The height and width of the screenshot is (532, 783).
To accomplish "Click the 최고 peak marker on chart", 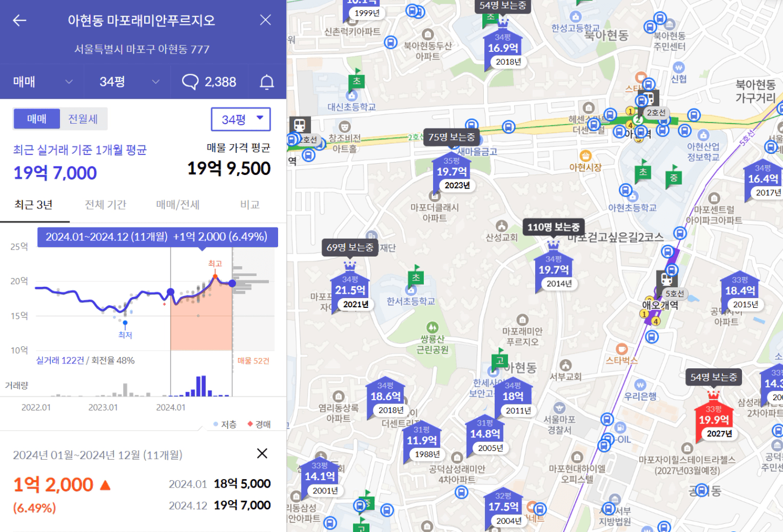I will click(215, 276).
